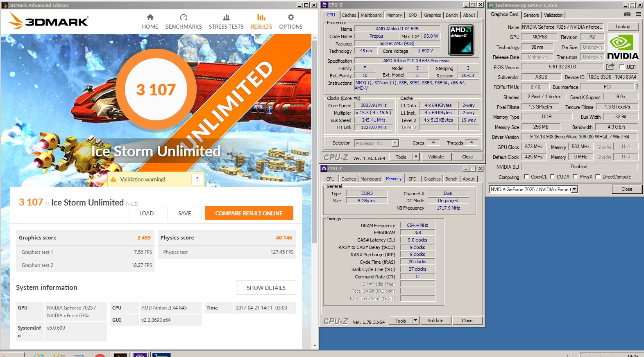This screenshot has height=357, width=644.
Task: Open the Sensors tab in GPU-Z
Action: [x=531, y=15]
